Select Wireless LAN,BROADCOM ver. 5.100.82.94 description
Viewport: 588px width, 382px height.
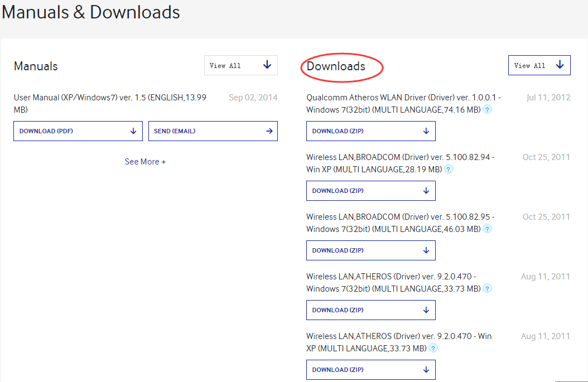point(400,163)
